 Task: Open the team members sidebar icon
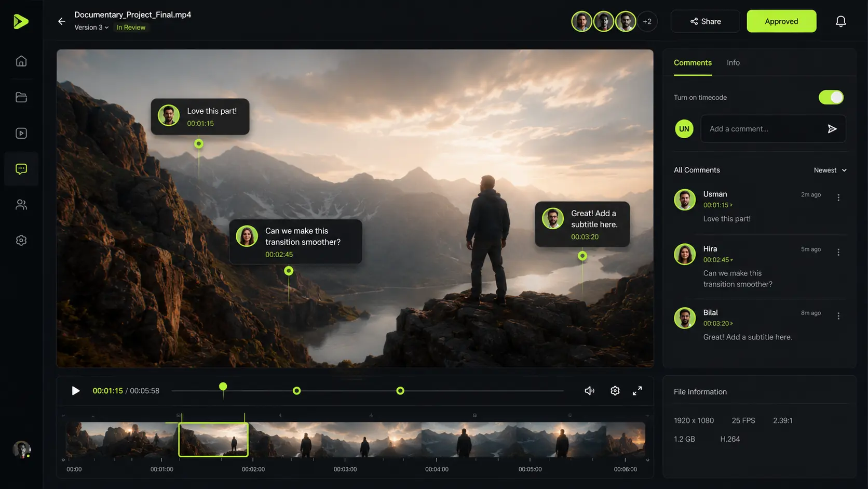click(21, 205)
